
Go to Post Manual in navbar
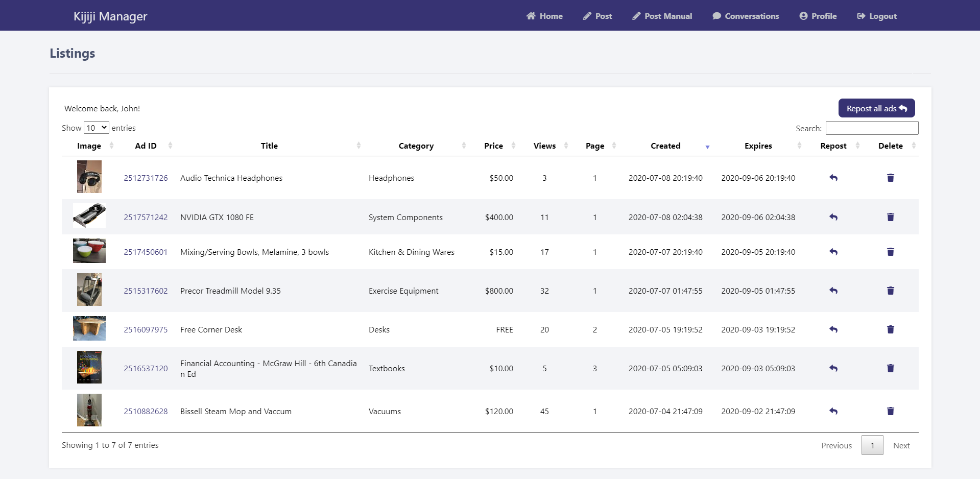(x=662, y=16)
